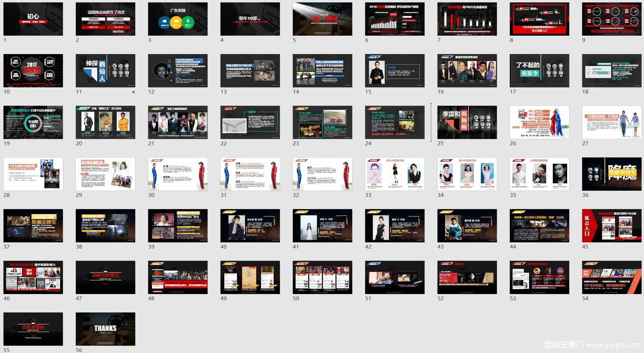Select slide 20 thumbnail

[x=106, y=122]
